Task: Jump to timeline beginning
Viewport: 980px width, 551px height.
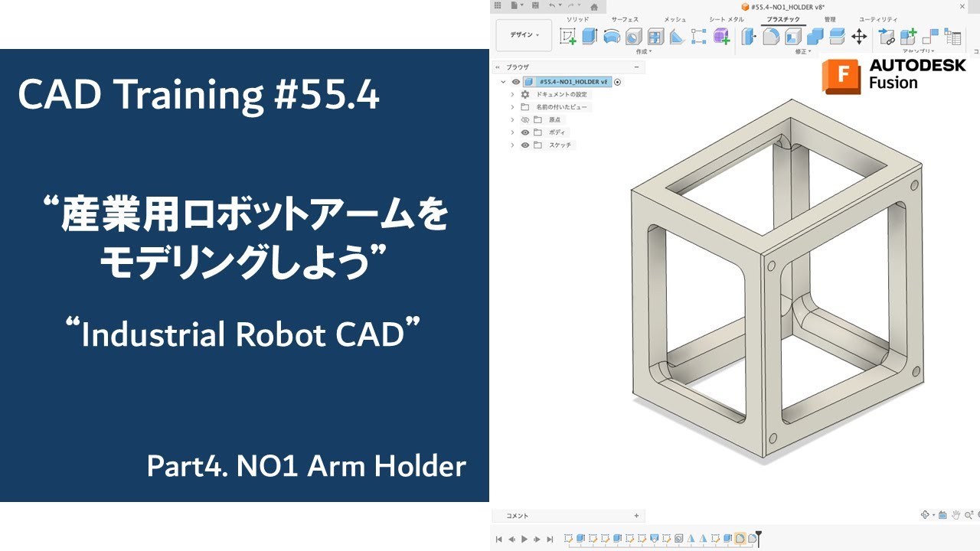Action: point(499,540)
